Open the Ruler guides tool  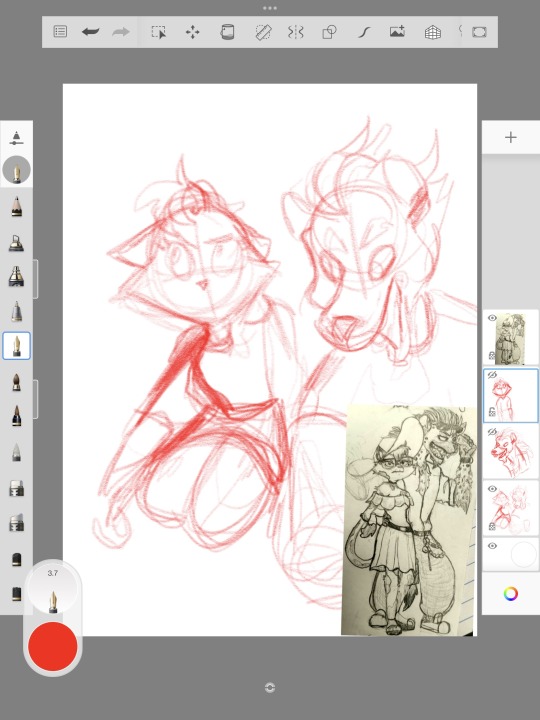(263, 32)
